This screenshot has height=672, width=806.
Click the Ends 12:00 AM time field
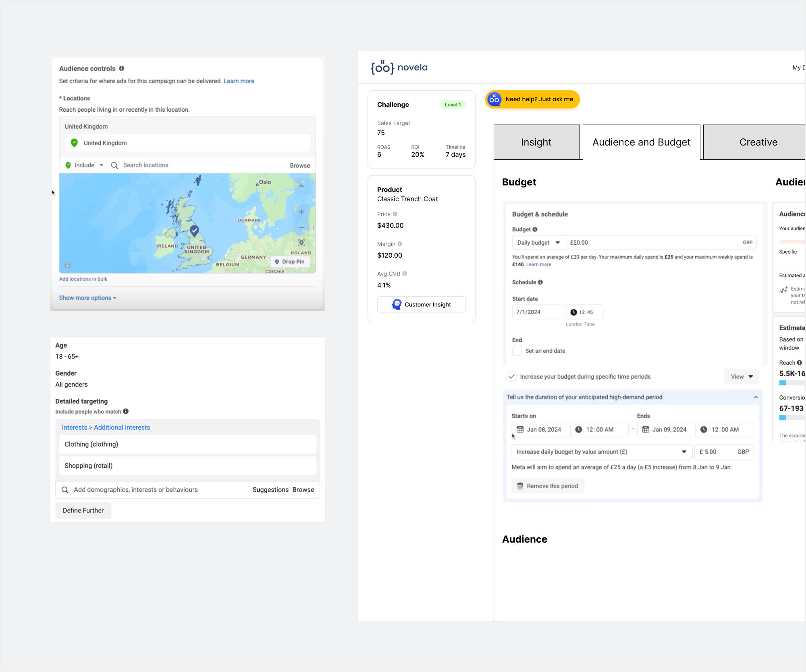(725, 430)
